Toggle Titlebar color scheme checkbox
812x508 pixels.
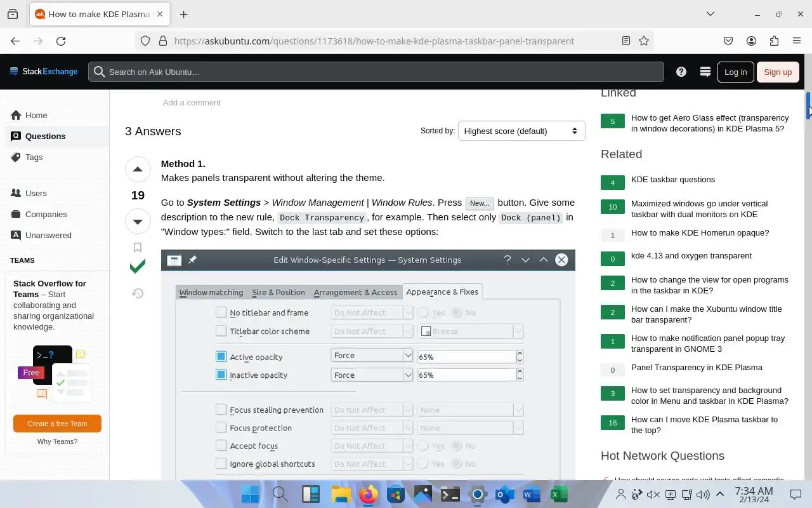point(221,331)
